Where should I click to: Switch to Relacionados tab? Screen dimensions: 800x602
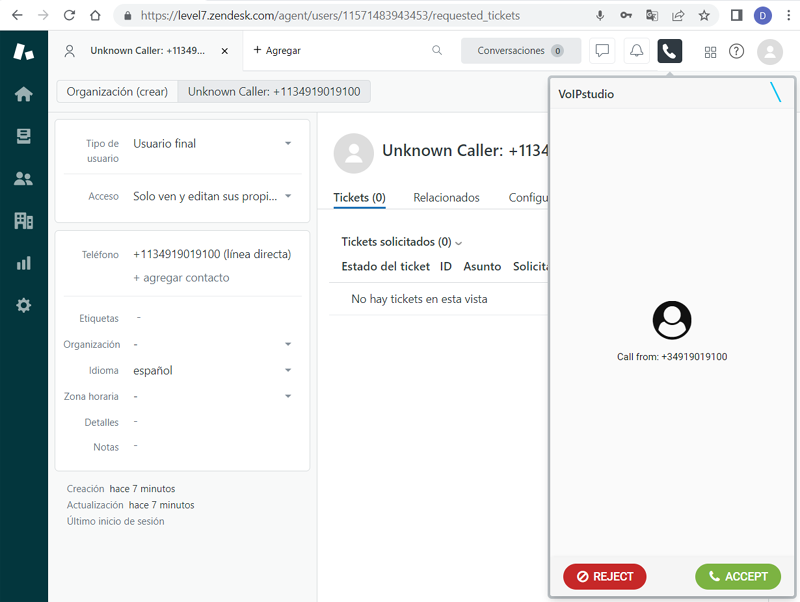click(x=446, y=198)
